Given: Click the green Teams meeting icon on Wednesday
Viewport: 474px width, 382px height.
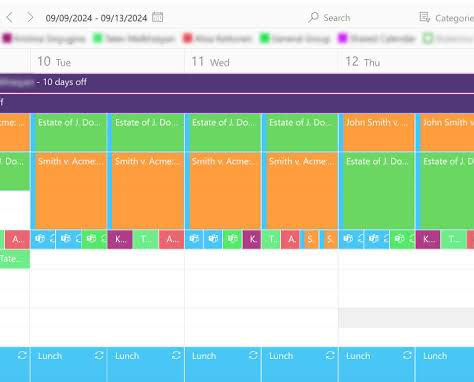Looking at the screenshot, I should (x=232, y=239).
